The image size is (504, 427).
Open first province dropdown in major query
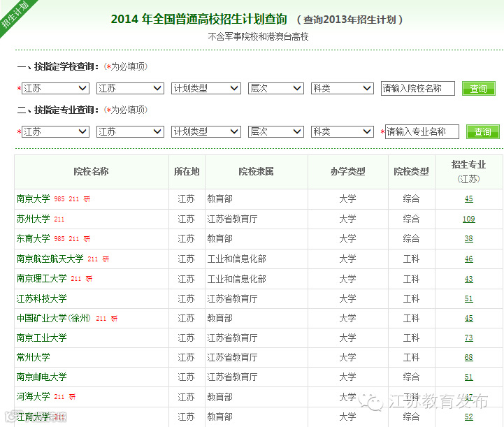[x=55, y=131]
